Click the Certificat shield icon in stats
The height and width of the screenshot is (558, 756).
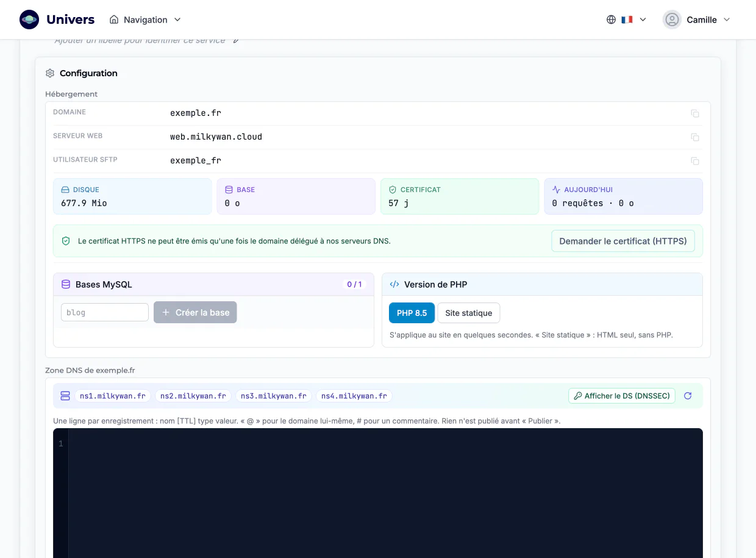coord(393,190)
